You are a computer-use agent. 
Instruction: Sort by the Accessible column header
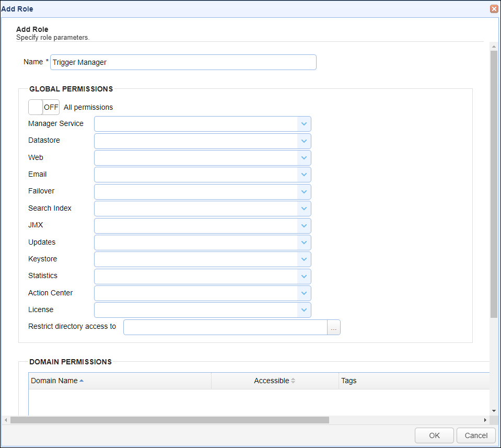tap(272, 381)
